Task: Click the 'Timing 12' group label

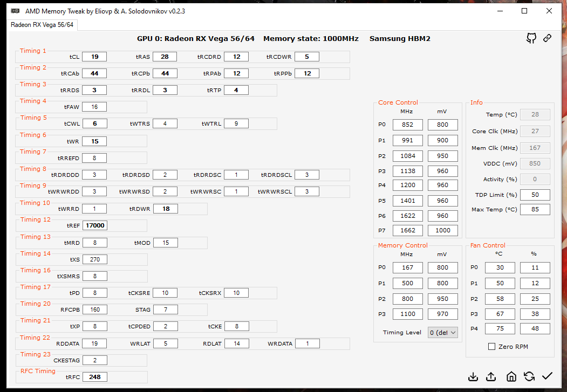Action: (x=36, y=219)
